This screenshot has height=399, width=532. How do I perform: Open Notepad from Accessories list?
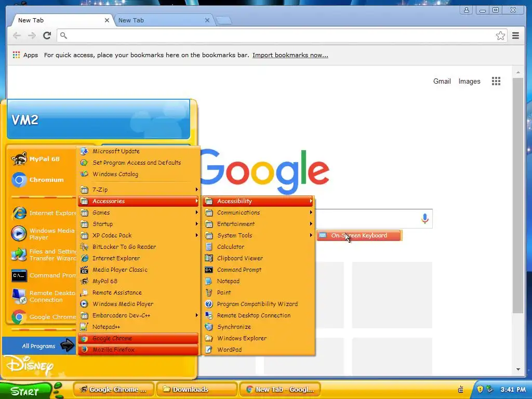(259, 281)
